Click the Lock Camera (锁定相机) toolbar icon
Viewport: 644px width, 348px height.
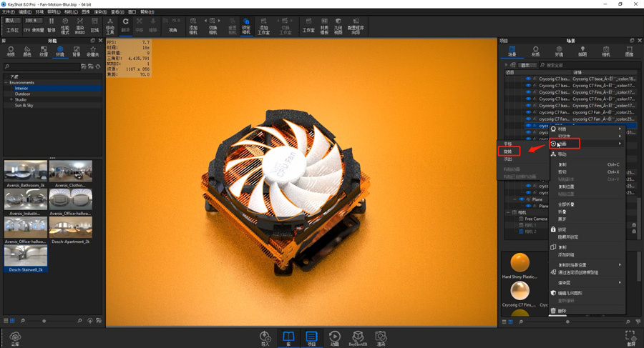(x=246, y=26)
